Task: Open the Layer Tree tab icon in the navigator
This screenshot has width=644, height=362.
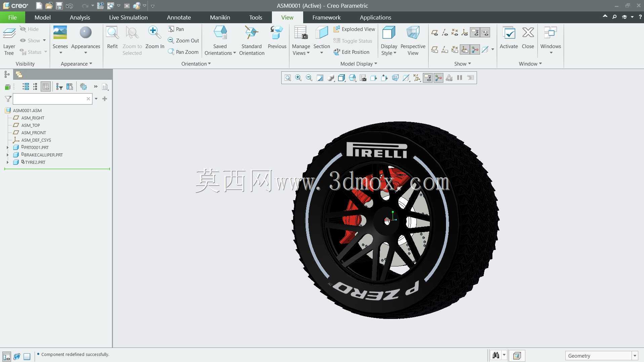Action: tap(19, 74)
